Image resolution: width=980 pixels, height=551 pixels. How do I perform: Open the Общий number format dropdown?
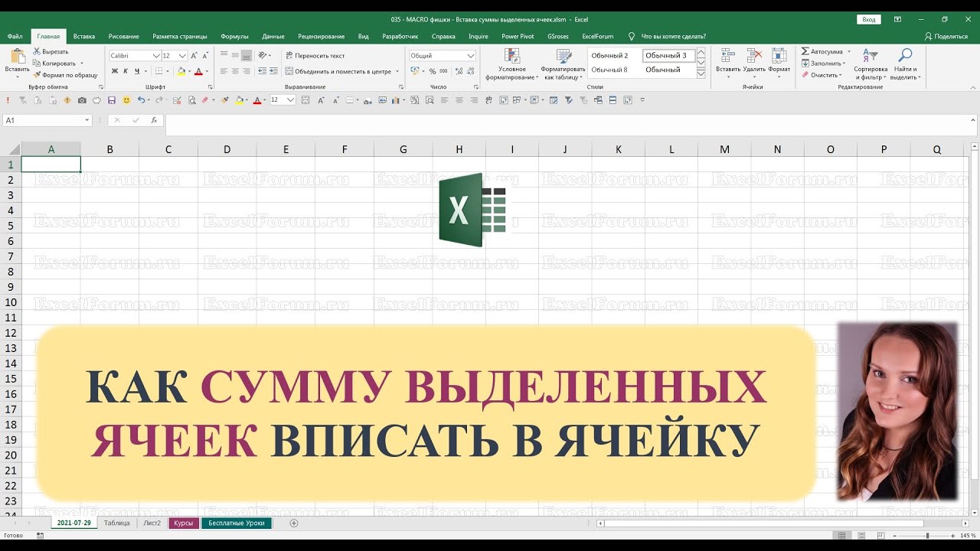[x=471, y=56]
